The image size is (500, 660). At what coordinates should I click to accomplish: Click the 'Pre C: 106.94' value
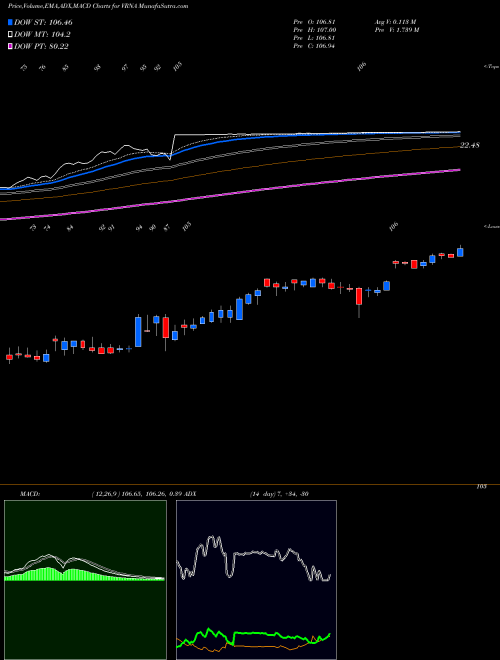[x=314, y=46]
